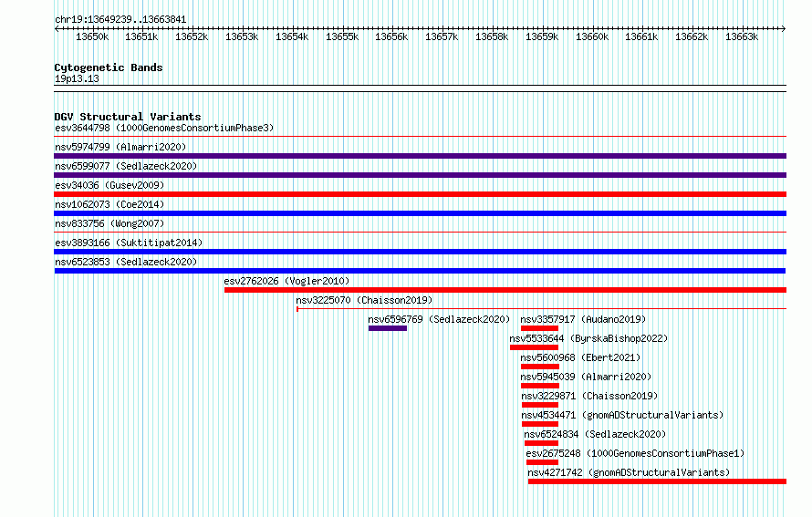Image resolution: width=812 pixels, height=517 pixels.
Task: Select the long red nsv4271742 bar
Action: click(x=657, y=481)
